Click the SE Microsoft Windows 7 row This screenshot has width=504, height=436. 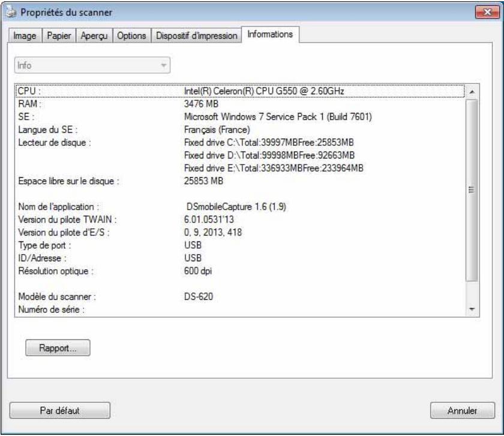240,117
